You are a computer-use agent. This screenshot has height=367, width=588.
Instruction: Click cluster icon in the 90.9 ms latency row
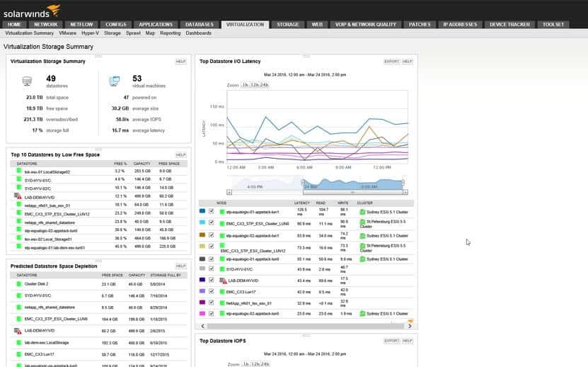362,222
